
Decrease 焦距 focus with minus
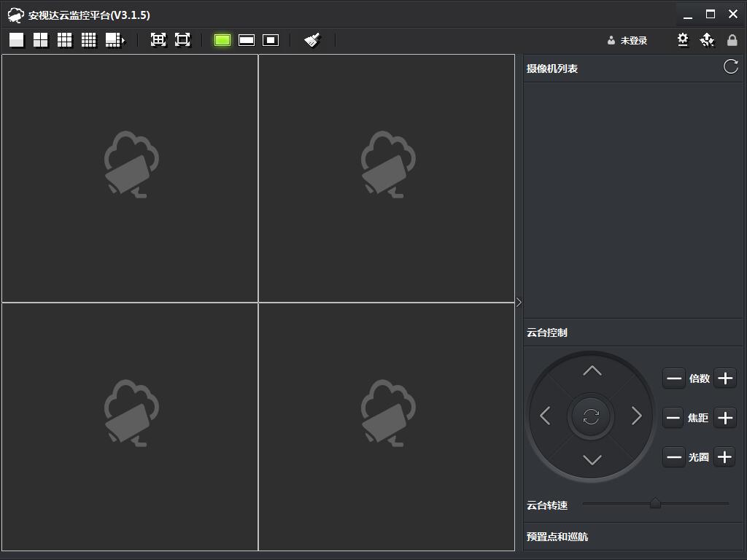click(x=673, y=418)
